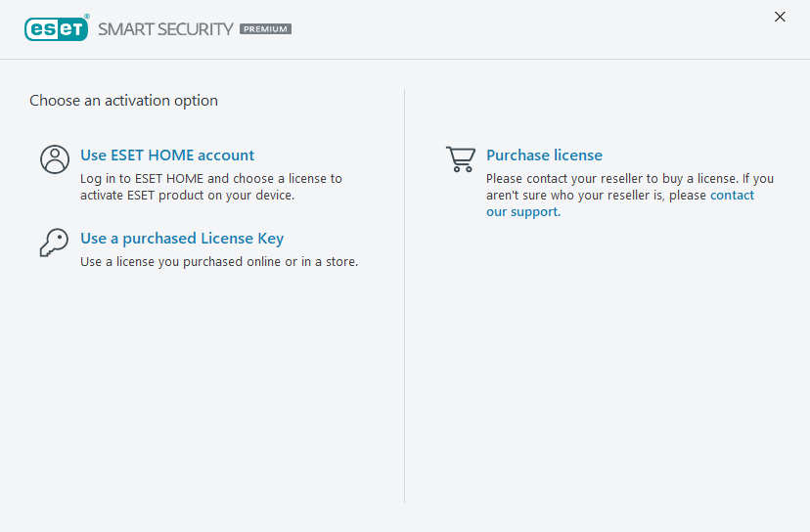This screenshot has width=810, height=532.
Task: Click the 'Please contact your reseller' description
Action: coord(629,179)
